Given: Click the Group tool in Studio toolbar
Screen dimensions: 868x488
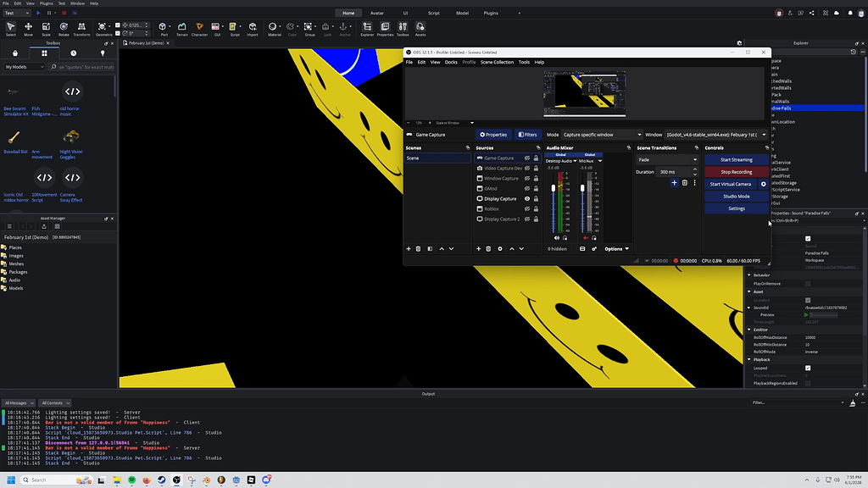Looking at the screenshot, I should pos(309,29).
